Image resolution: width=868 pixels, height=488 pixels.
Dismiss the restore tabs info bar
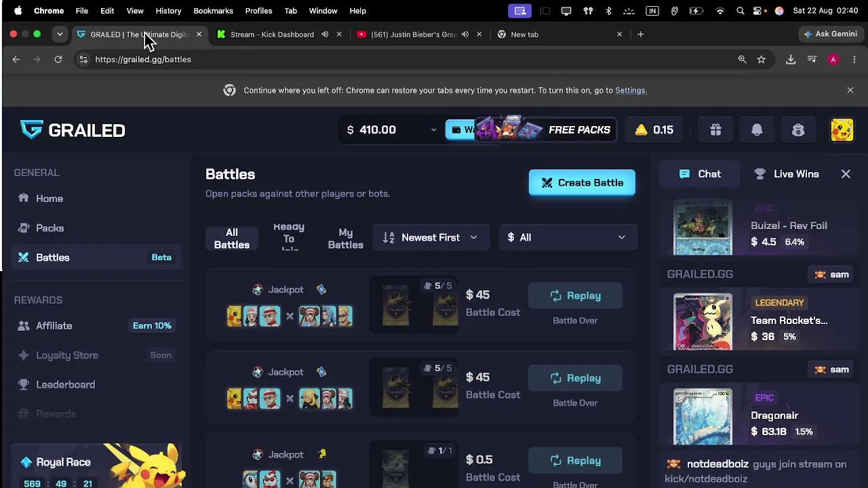pos(850,90)
